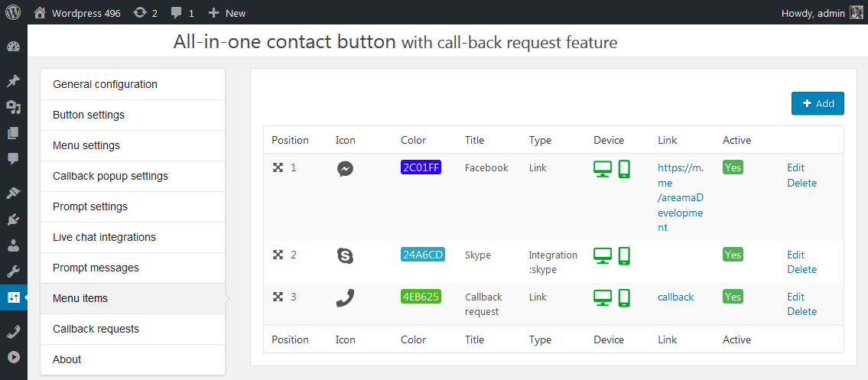This screenshot has width=868, height=380.
Task: Open the comments bubble in admin bar
Action: point(177,13)
